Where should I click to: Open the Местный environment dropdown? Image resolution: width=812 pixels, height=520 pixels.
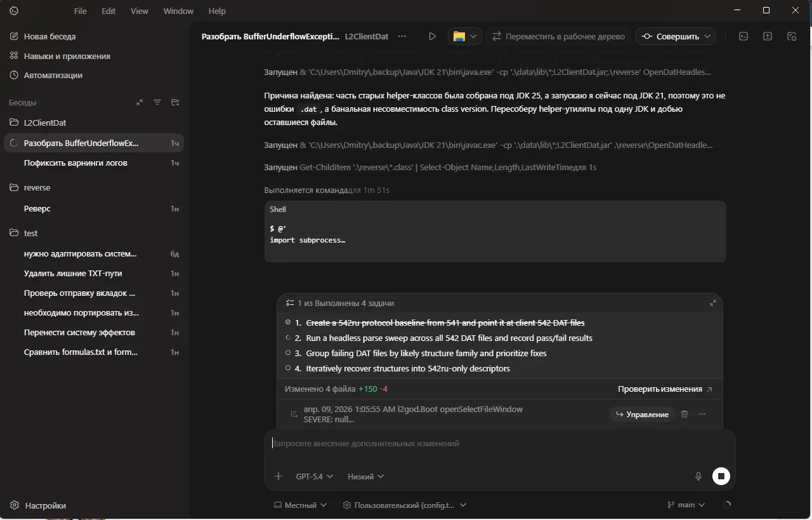click(300, 505)
